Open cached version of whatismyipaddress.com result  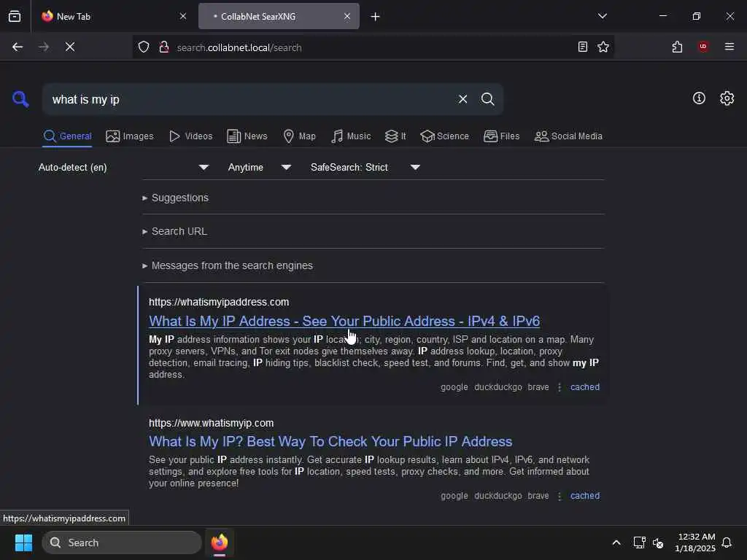(584, 387)
